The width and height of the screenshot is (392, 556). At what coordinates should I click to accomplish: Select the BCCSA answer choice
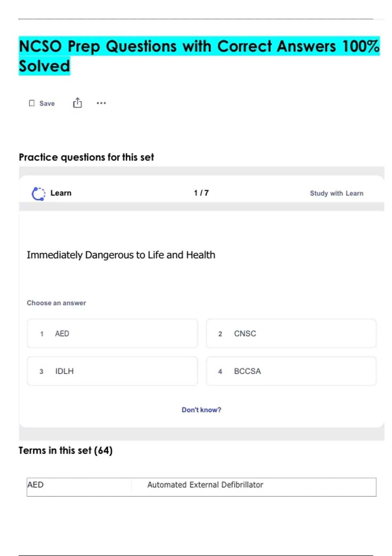291,371
